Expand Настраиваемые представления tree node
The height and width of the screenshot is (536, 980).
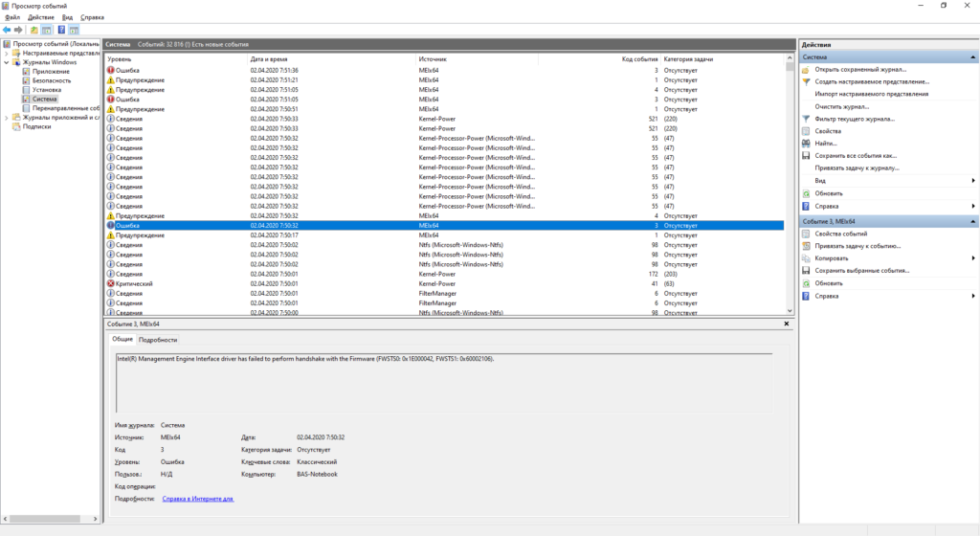pyautogui.click(x=7, y=53)
